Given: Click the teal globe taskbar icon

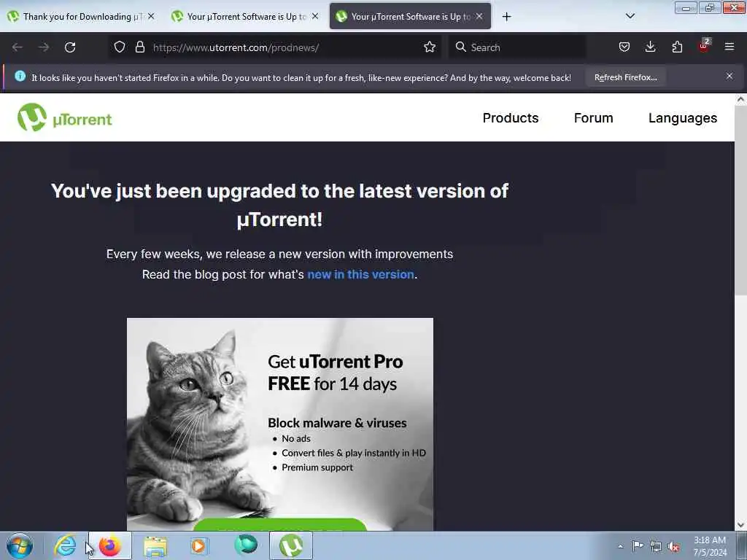Looking at the screenshot, I should (246, 545).
